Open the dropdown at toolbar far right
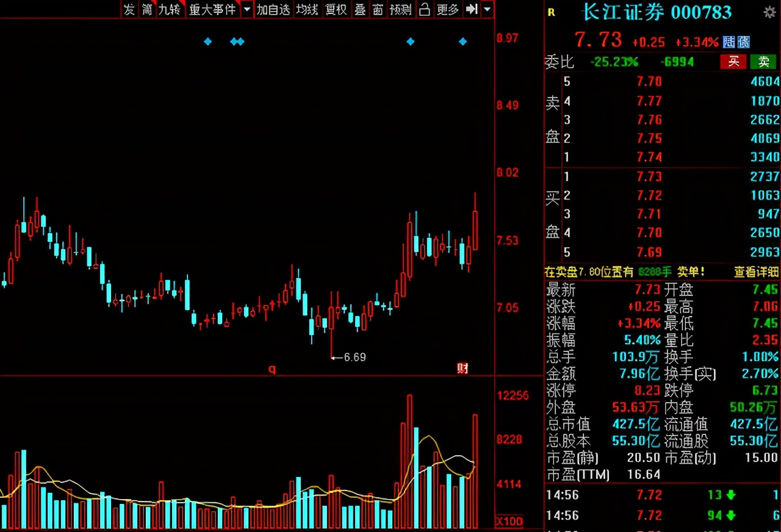Viewport: 781px width, 532px height. 485,10
